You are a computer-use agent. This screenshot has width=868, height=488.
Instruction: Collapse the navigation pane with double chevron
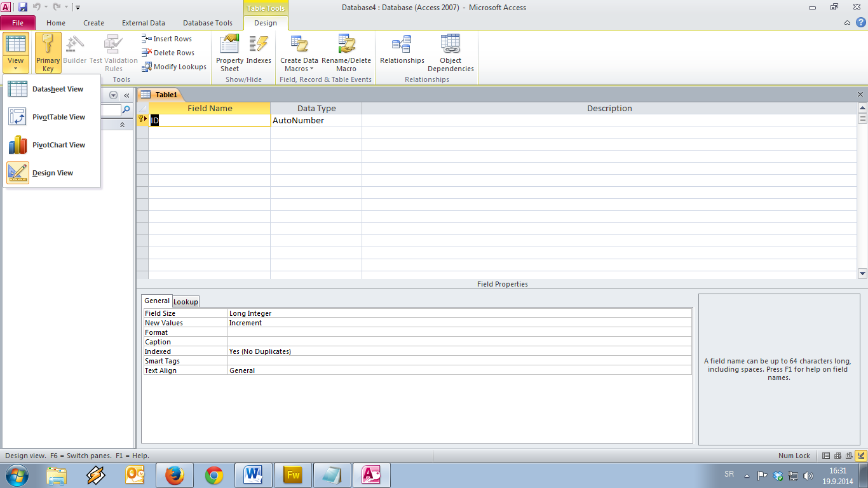point(126,95)
